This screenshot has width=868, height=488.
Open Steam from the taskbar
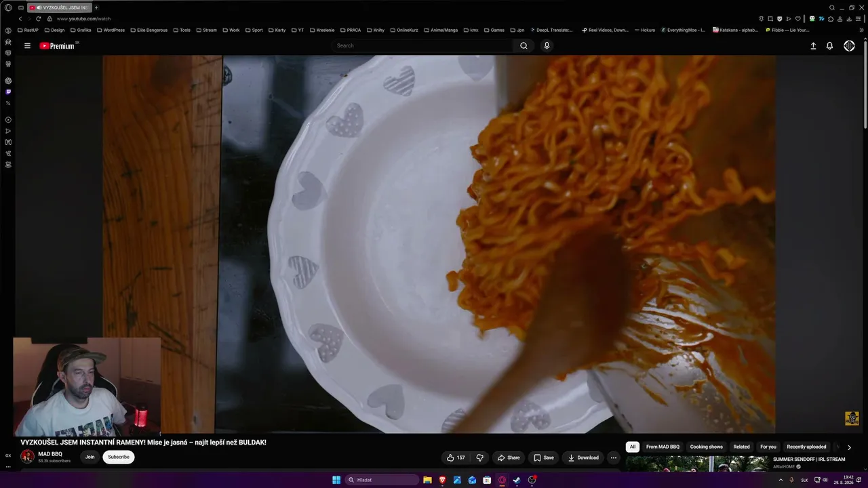(x=517, y=480)
